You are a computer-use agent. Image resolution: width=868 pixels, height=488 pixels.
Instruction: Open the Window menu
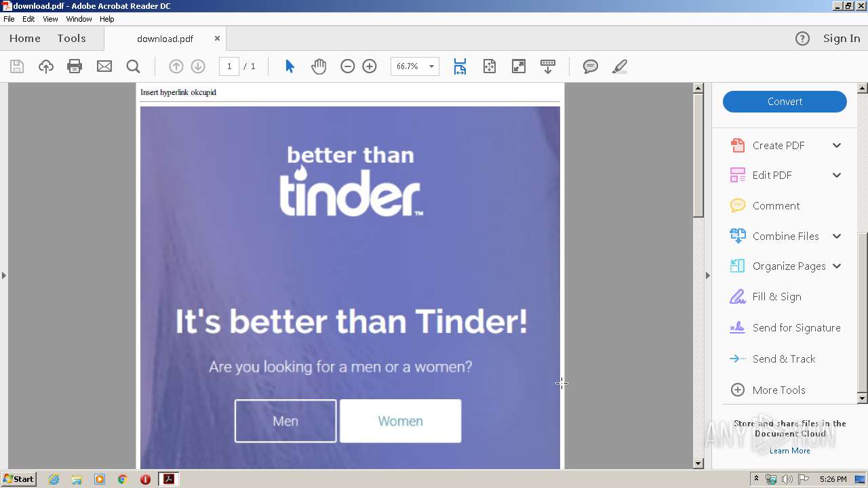point(79,19)
